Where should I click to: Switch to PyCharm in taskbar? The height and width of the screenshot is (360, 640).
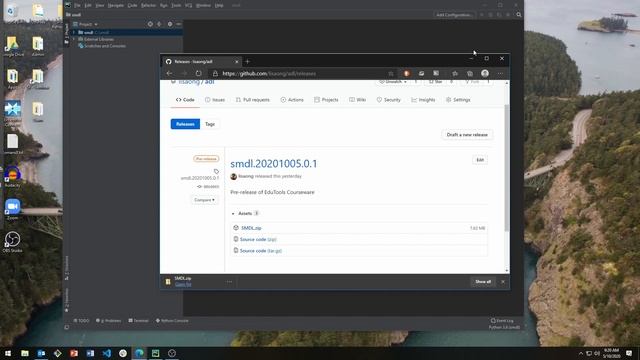pyautogui.click(x=156, y=353)
